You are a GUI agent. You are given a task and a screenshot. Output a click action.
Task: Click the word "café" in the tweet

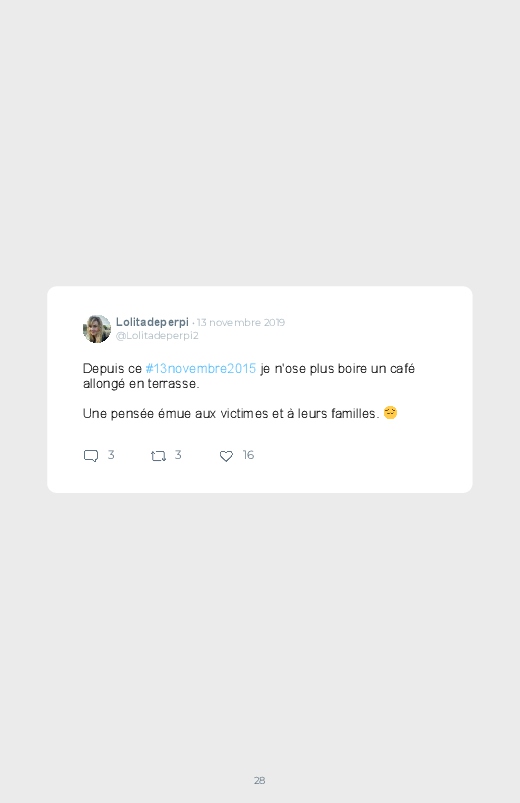(402, 369)
